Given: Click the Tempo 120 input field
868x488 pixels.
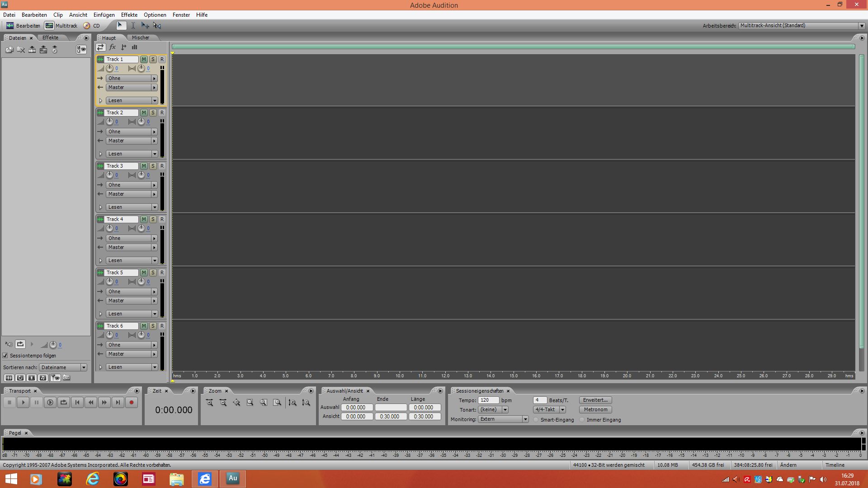Looking at the screenshot, I should tap(489, 400).
